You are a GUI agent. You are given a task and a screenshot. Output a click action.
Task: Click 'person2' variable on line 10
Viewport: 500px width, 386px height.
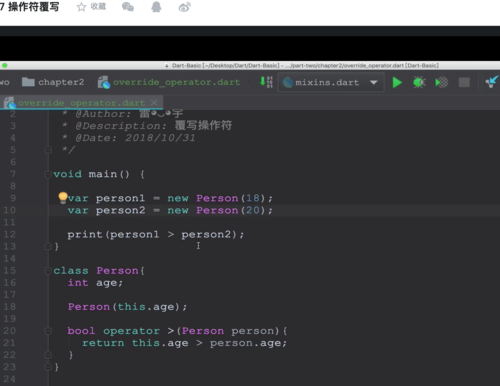(120, 210)
